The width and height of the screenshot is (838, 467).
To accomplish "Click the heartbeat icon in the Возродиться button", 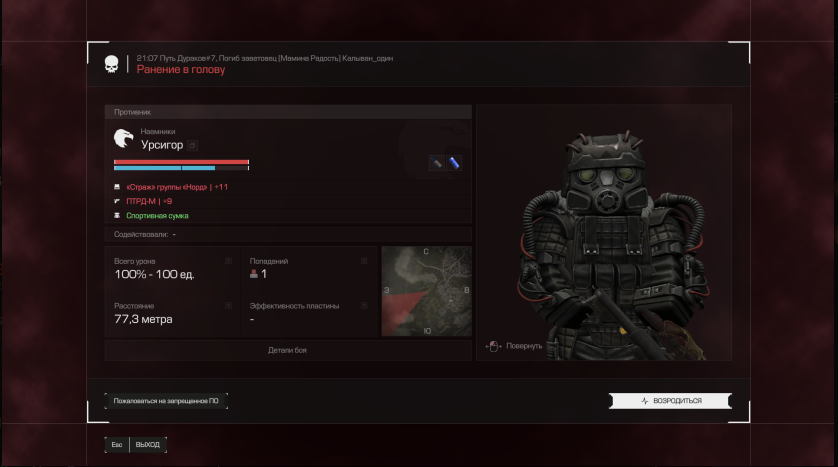I will (x=645, y=401).
